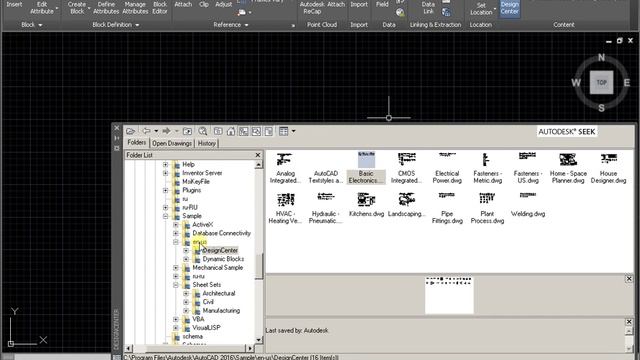The width and height of the screenshot is (640, 360).
Task: Select the Kitchens.dwg file
Action: pyautogui.click(x=366, y=205)
